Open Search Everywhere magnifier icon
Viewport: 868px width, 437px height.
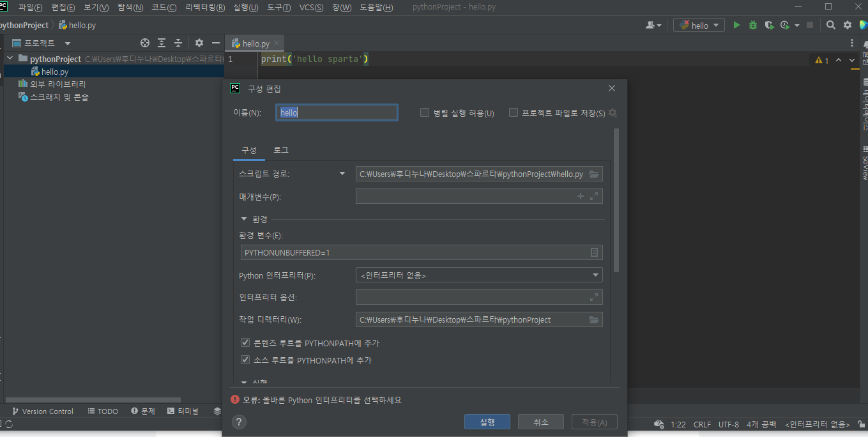pos(831,25)
